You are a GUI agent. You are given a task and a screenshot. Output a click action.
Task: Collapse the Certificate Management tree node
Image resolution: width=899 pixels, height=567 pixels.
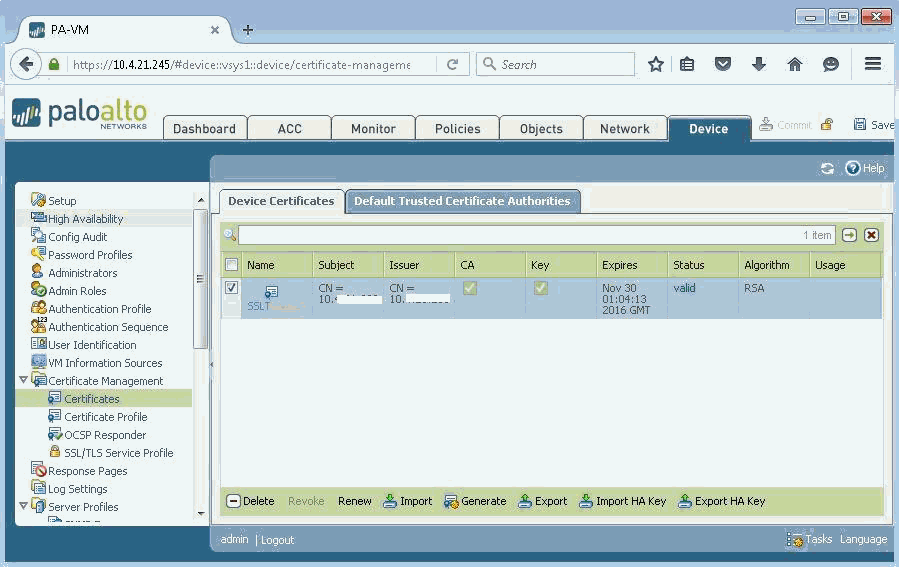24,381
